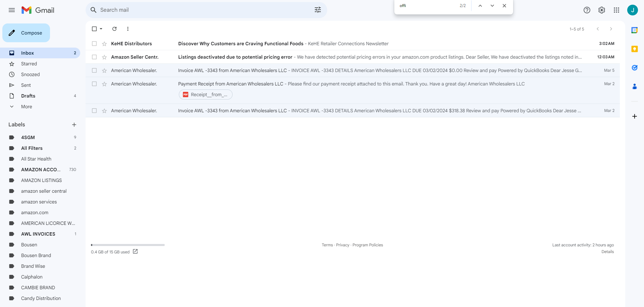The image size is (644, 307).
Task: Open Google Keep side panel
Action: pyautogui.click(x=635, y=49)
